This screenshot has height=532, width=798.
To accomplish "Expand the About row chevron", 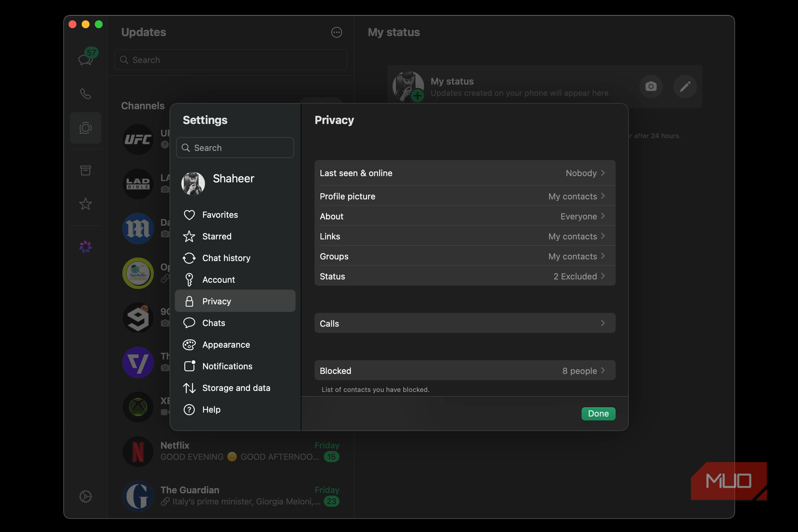I will pyautogui.click(x=603, y=216).
